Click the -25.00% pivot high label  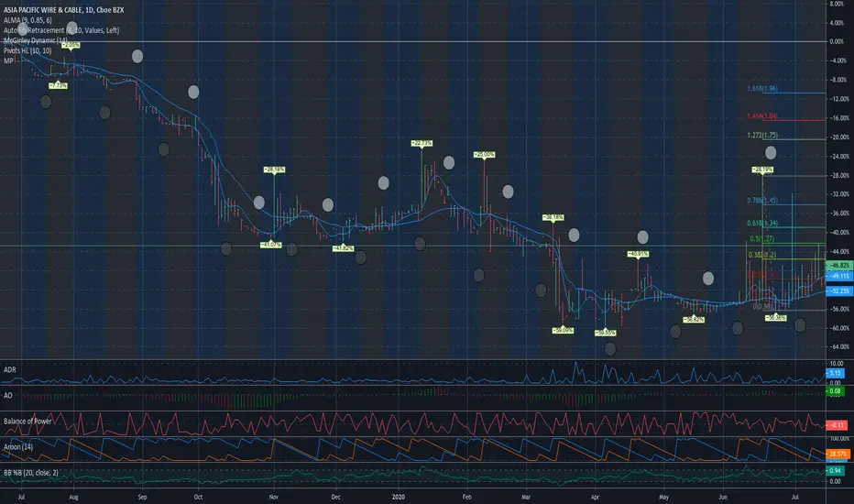point(484,155)
